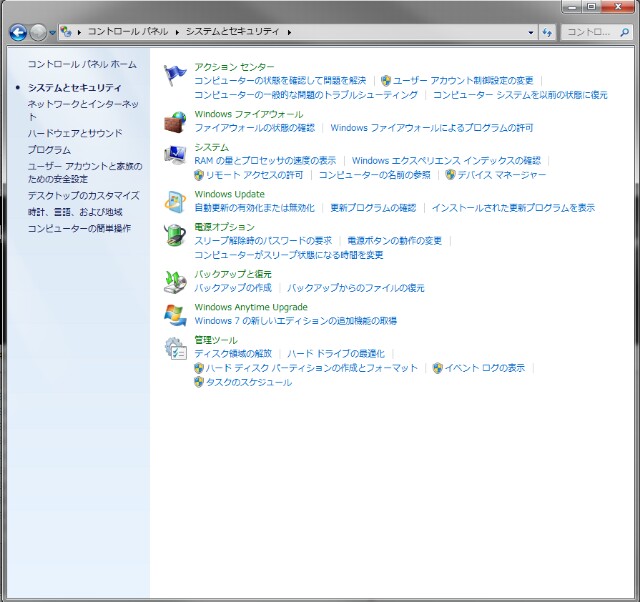Expand arrow before コントロール パネル breadcrumb
The image size is (640, 602).
[x=79, y=32]
